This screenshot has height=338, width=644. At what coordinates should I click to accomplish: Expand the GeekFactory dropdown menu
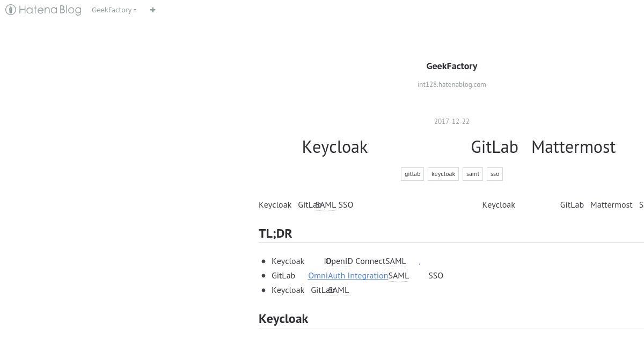(114, 10)
